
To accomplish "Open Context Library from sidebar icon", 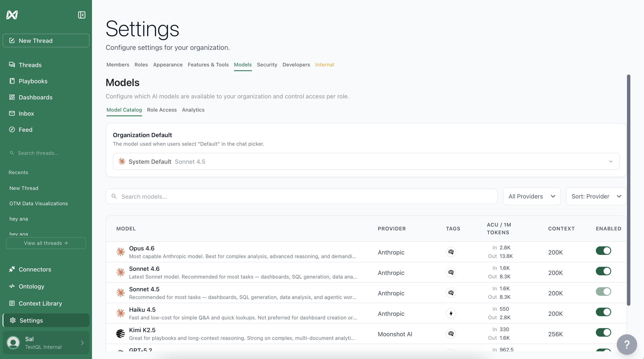I will pyautogui.click(x=12, y=303).
